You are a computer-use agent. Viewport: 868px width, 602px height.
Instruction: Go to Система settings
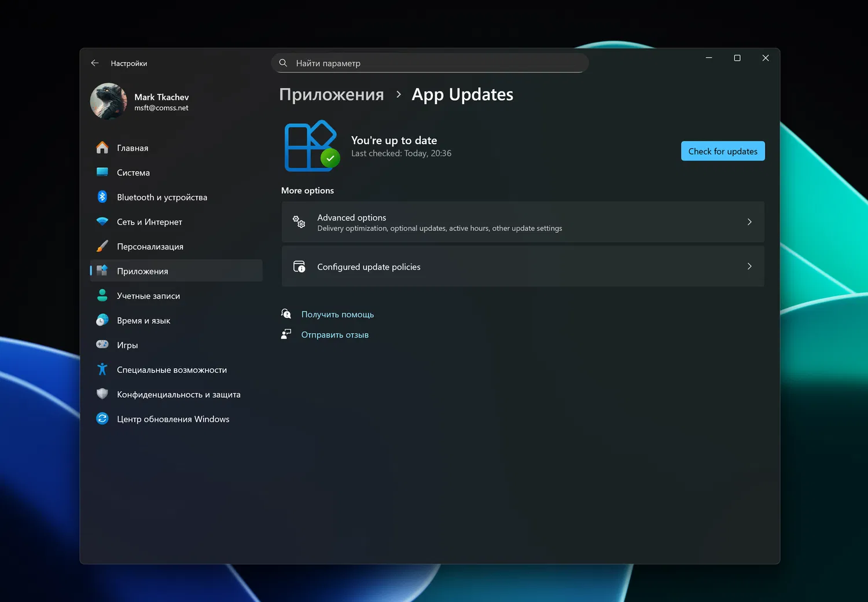[x=176, y=172]
